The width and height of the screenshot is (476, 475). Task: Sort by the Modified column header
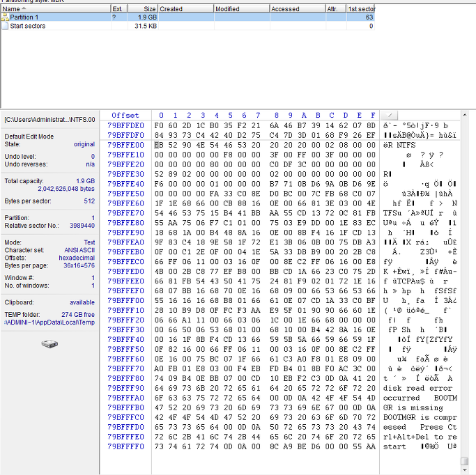(242, 9)
